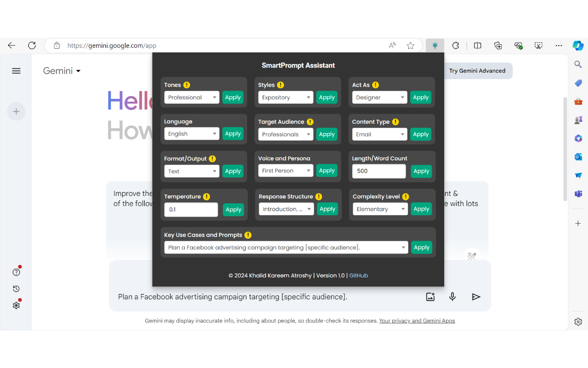This screenshot has width=588, height=368.
Task: Click the browser essentials heart icon
Action: tap(518, 46)
